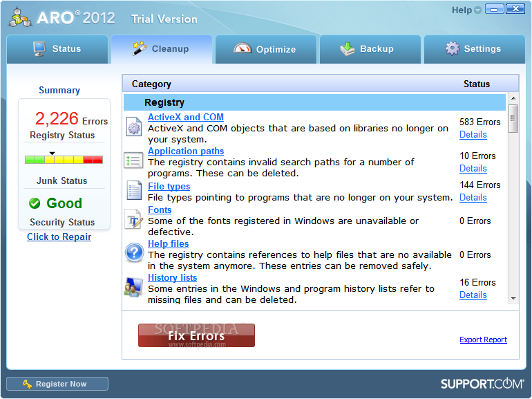
Task: View Details for 144 Errors
Action: 473,198
